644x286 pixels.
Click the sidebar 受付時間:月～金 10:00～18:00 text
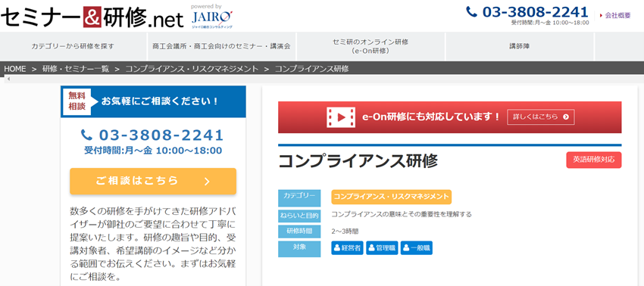[x=153, y=150]
